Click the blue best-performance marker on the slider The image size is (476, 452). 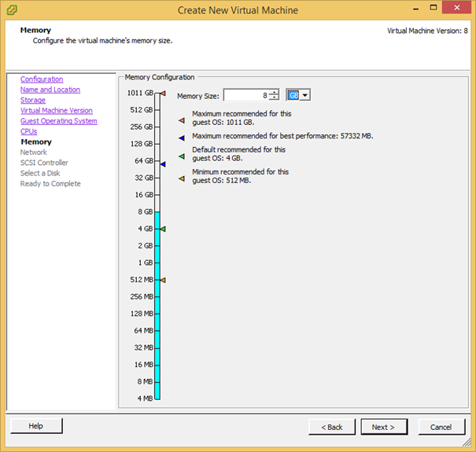click(x=163, y=164)
